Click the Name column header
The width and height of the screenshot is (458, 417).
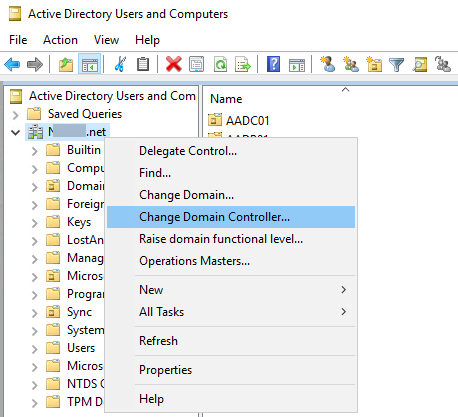[226, 99]
